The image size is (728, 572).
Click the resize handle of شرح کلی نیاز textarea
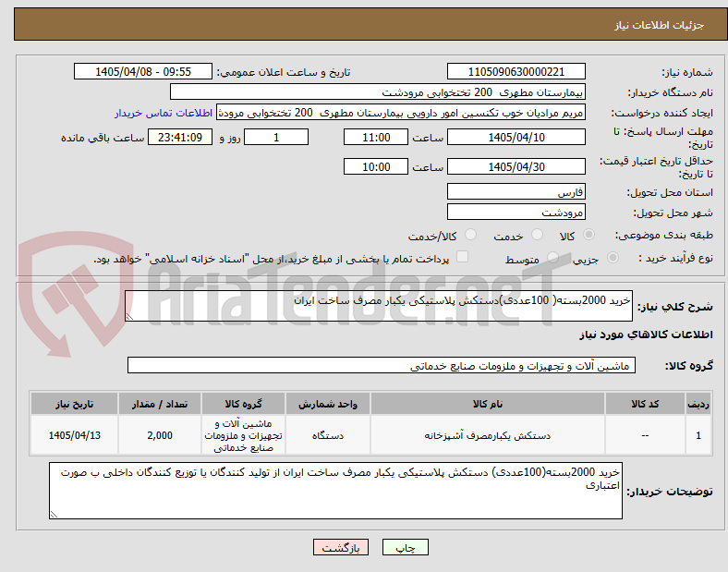[129, 317]
